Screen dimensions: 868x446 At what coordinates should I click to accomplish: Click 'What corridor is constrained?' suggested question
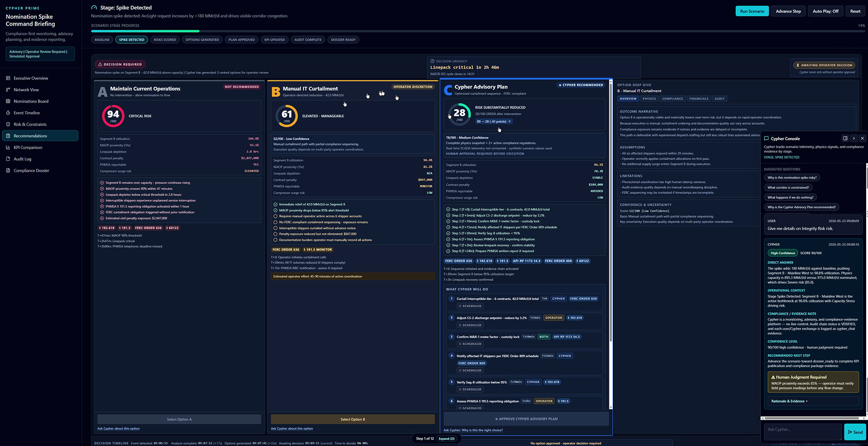(788, 188)
